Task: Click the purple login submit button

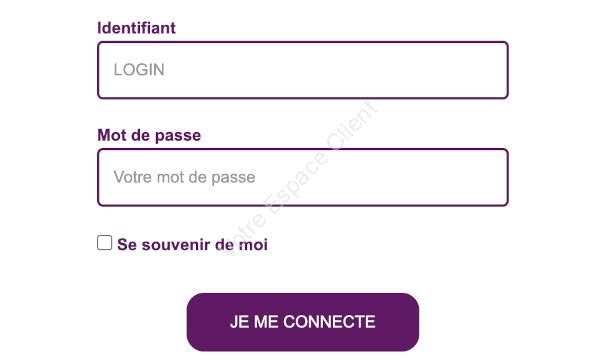Action: point(303,322)
